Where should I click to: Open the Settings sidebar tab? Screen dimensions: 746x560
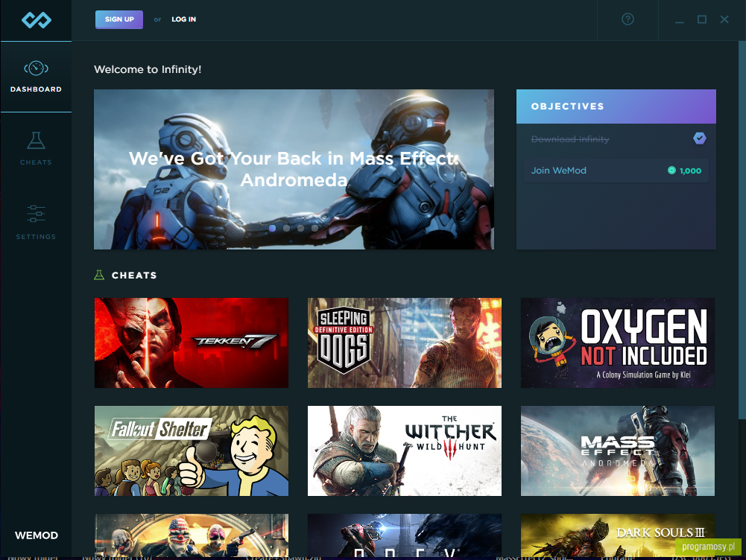click(37, 222)
